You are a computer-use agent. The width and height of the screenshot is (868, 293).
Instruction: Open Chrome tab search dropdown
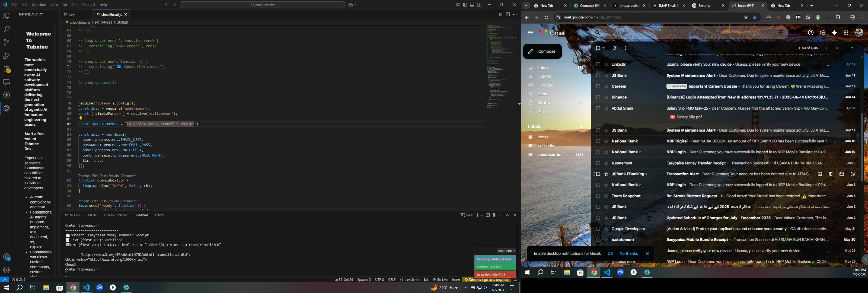[x=526, y=6]
